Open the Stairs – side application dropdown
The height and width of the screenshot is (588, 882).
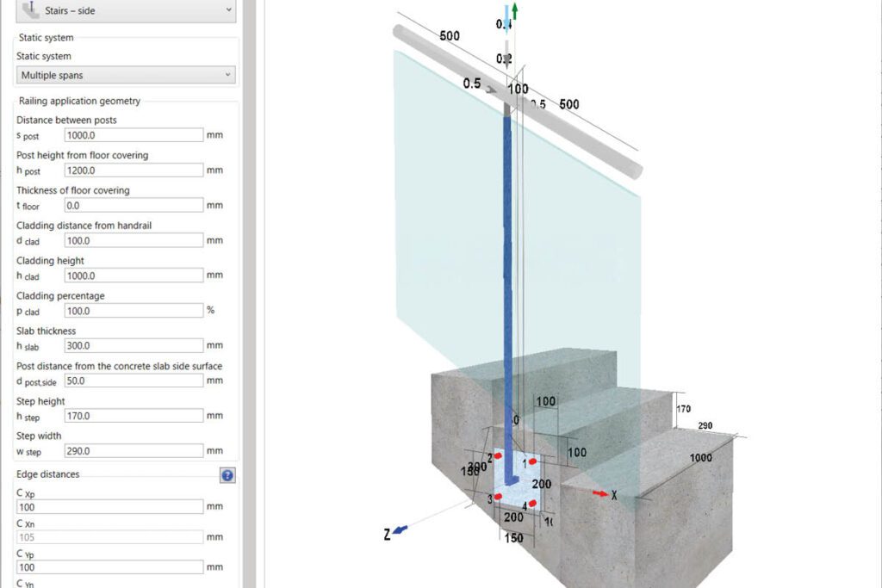(x=126, y=10)
